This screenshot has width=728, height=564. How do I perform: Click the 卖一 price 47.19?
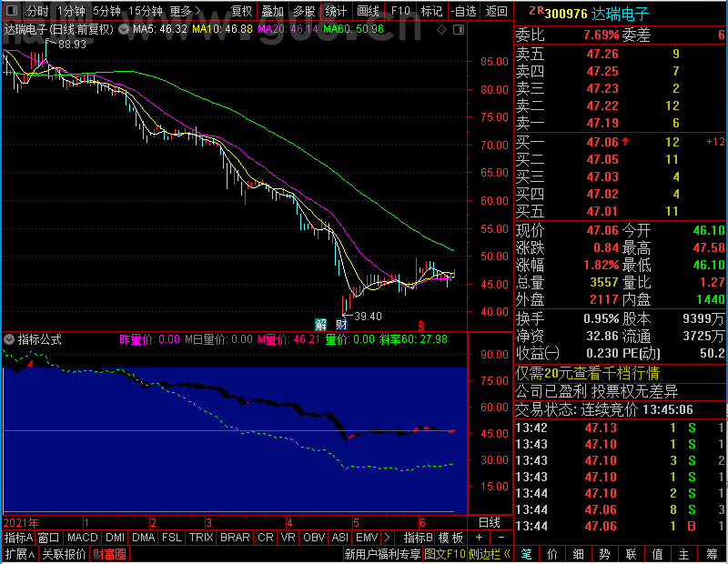(602, 123)
